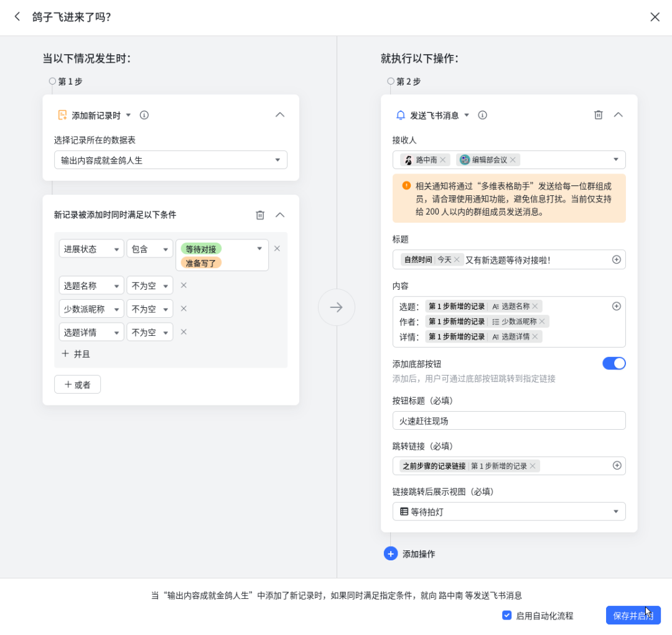Go back using the left arrow icon
Screen dimensions: 672x635
tap(17, 17)
